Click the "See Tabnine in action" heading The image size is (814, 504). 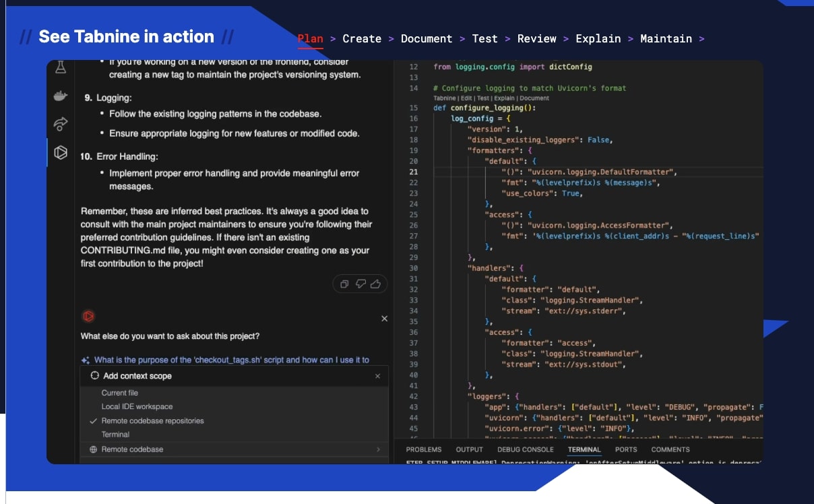(x=127, y=36)
